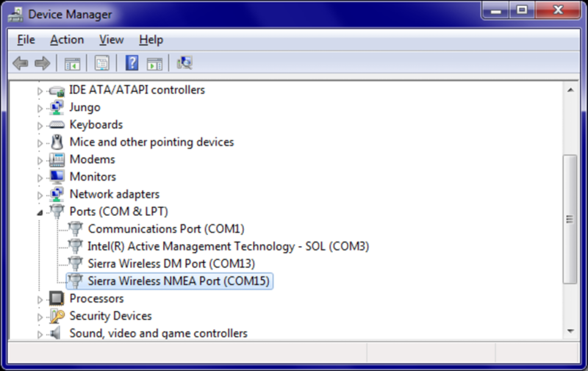Click the Jungo device icon
Image resolution: width=588 pixels, height=371 pixels.
point(57,107)
